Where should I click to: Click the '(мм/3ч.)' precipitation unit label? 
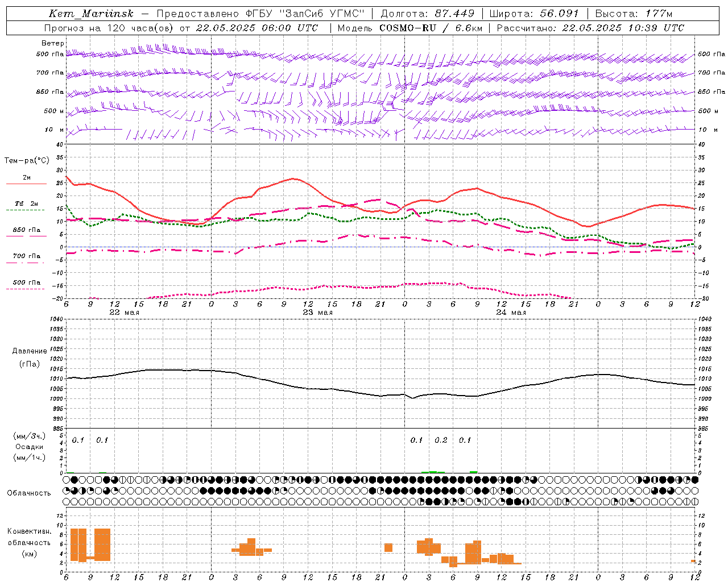(30, 436)
